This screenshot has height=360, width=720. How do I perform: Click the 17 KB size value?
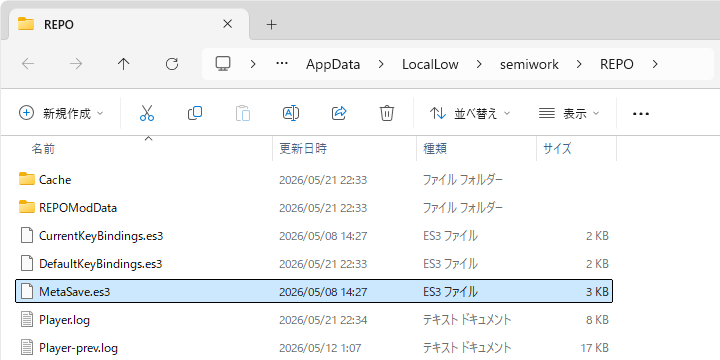point(594,348)
